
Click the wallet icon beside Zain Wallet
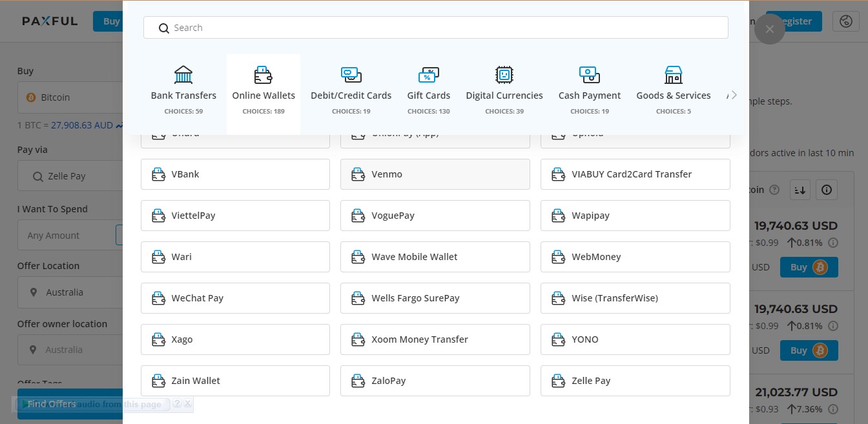[x=158, y=381]
